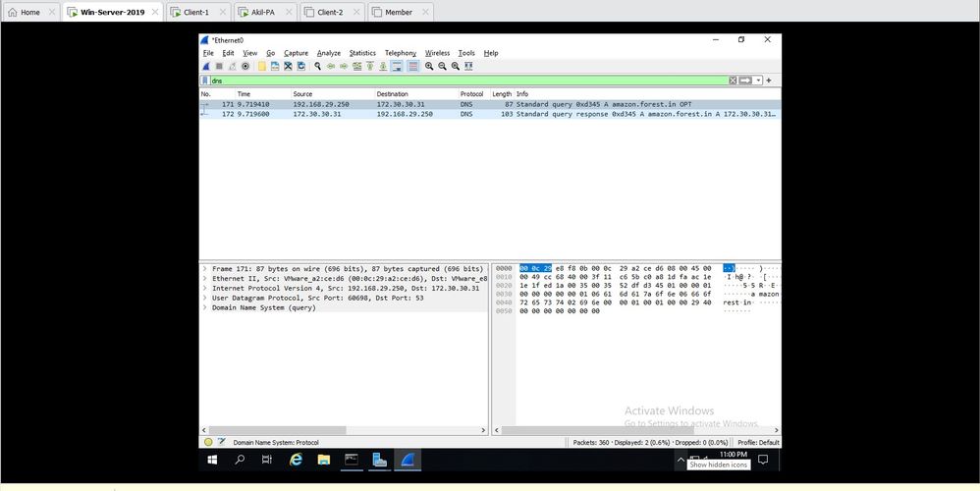Switch to Client-2 VM tab
The image size is (980, 491).
(332, 12)
